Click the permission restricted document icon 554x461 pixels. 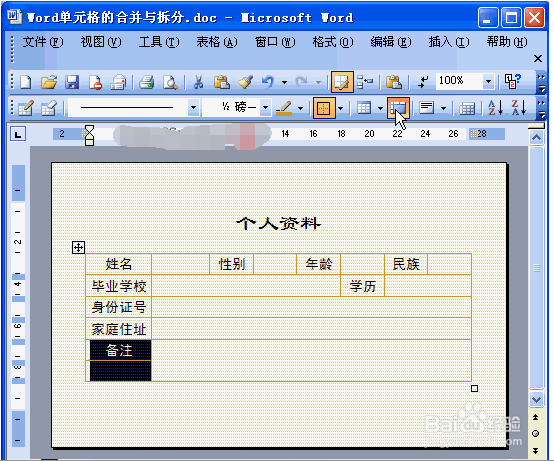(x=95, y=82)
